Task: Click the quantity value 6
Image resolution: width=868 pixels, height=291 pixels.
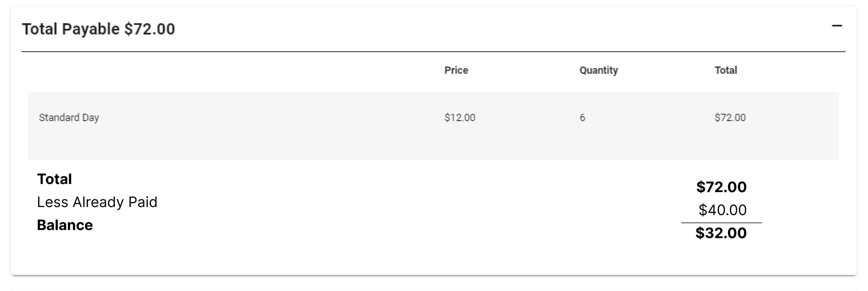Action: (582, 118)
